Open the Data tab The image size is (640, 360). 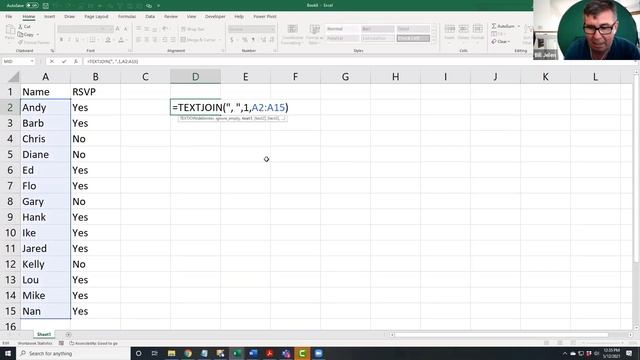[150, 17]
